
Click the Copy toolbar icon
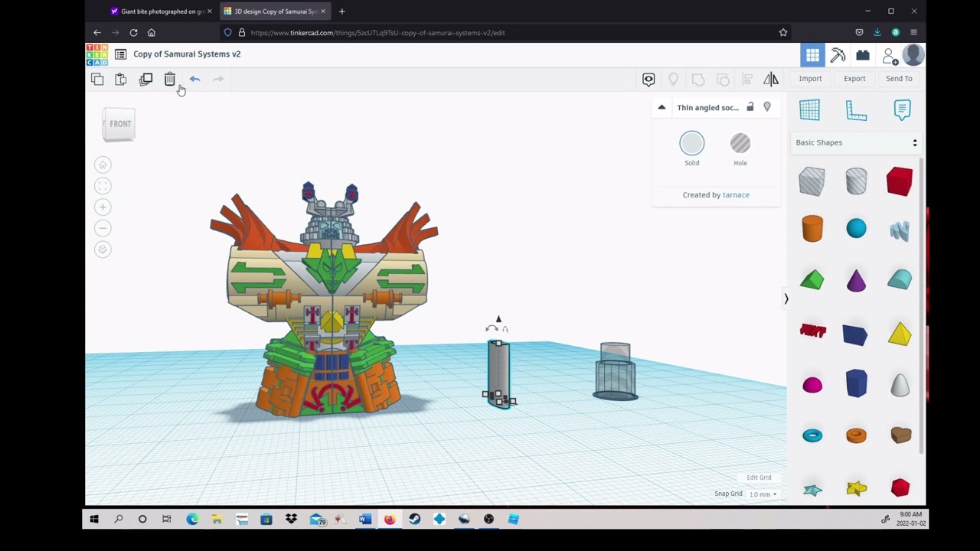point(97,79)
